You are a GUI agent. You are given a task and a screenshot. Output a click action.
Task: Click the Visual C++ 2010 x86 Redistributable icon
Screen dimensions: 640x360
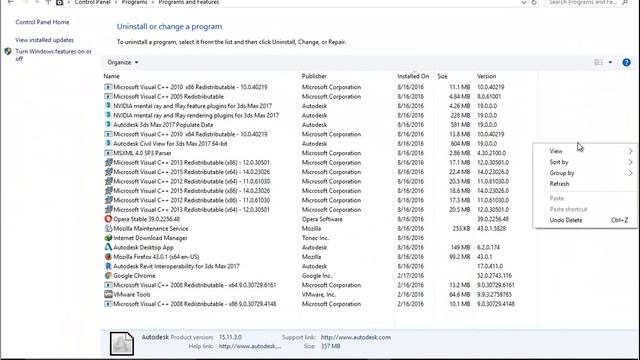108,87
